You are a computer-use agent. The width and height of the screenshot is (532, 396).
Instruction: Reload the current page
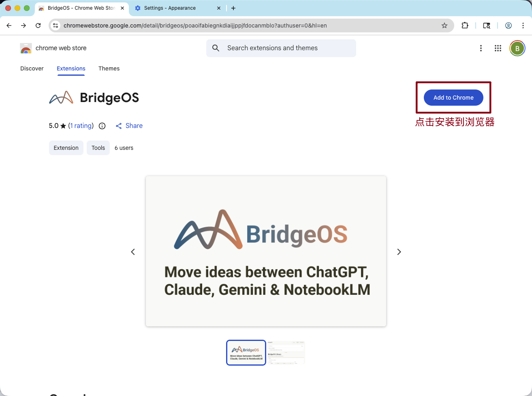38,25
